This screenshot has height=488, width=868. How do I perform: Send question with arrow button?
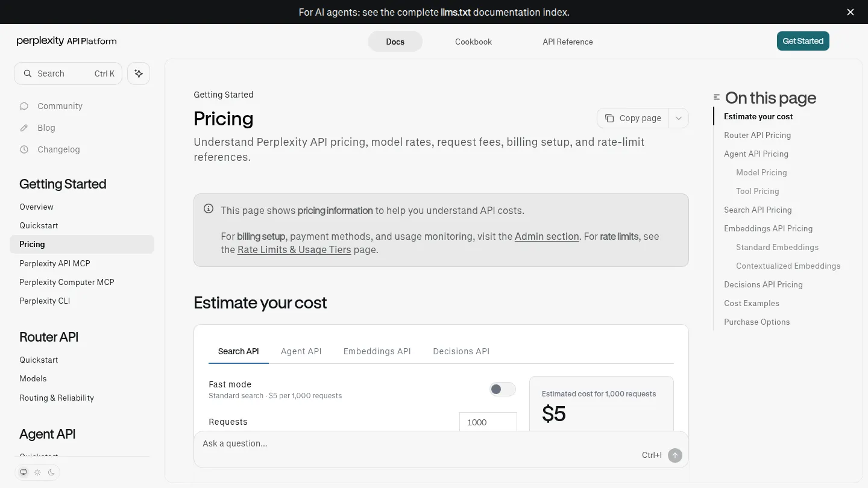[675, 455]
